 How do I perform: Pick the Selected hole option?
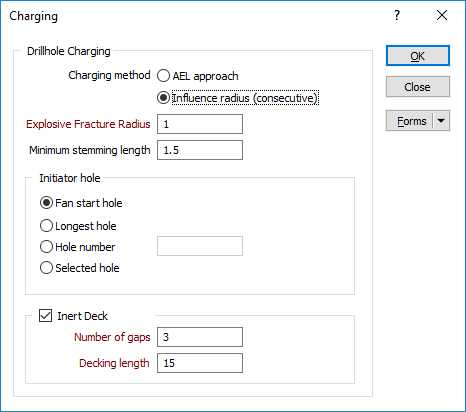pyautogui.click(x=46, y=268)
